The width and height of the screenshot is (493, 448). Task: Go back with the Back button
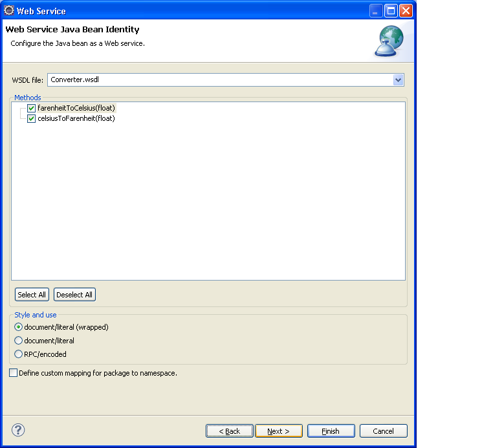tap(230, 431)
